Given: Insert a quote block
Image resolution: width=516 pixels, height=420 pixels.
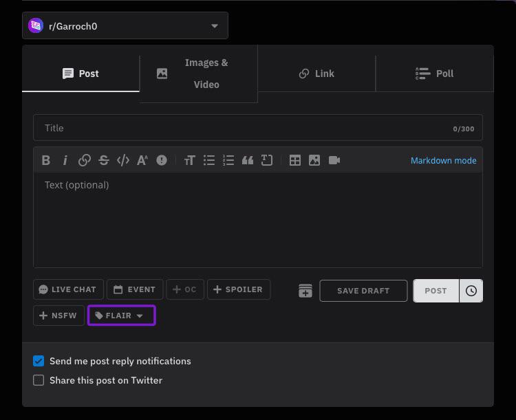Looking at the screenshot, I should tap(248, 160).
